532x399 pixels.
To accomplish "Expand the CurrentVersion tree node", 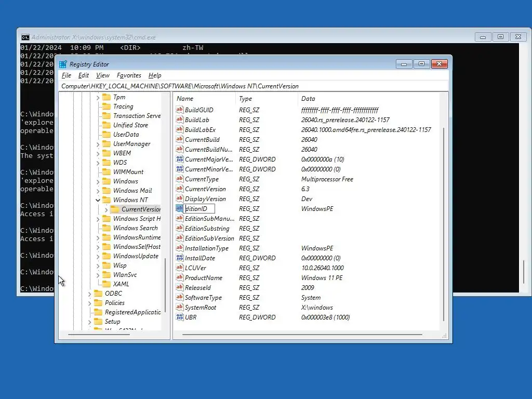I will click(106, 210).
